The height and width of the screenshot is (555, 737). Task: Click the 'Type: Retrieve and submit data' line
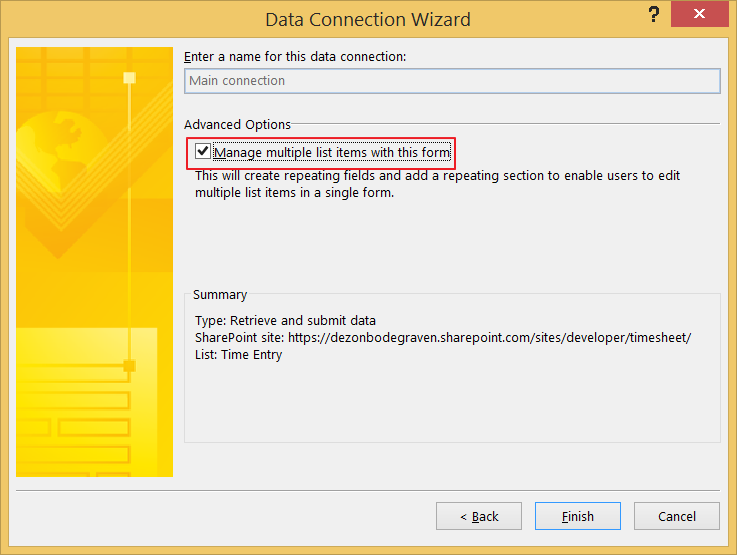point(285,320)
